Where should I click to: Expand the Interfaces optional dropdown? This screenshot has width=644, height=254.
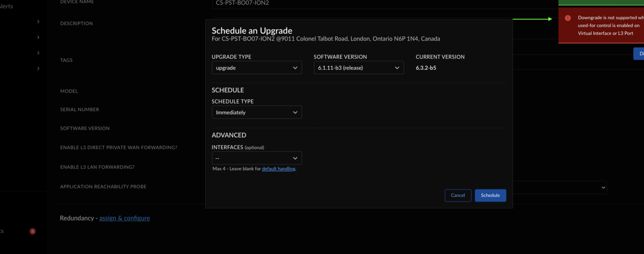click(x=257, y=158)
